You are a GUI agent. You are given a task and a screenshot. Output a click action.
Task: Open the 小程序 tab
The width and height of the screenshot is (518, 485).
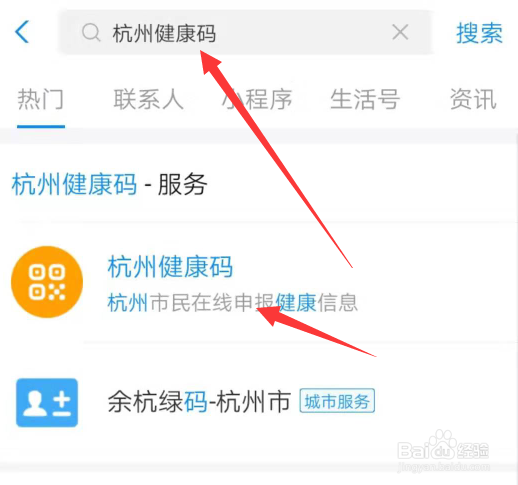click(x=257, y=99)
